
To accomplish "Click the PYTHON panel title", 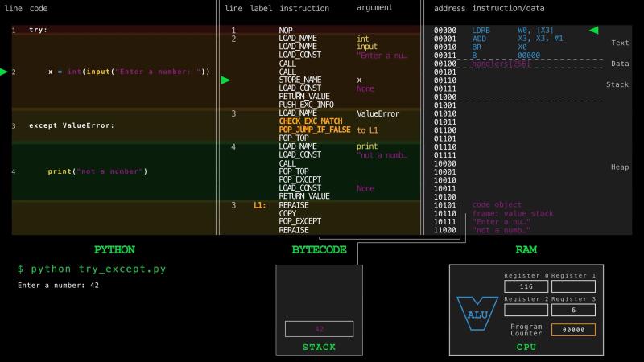I will click(114, 249).
